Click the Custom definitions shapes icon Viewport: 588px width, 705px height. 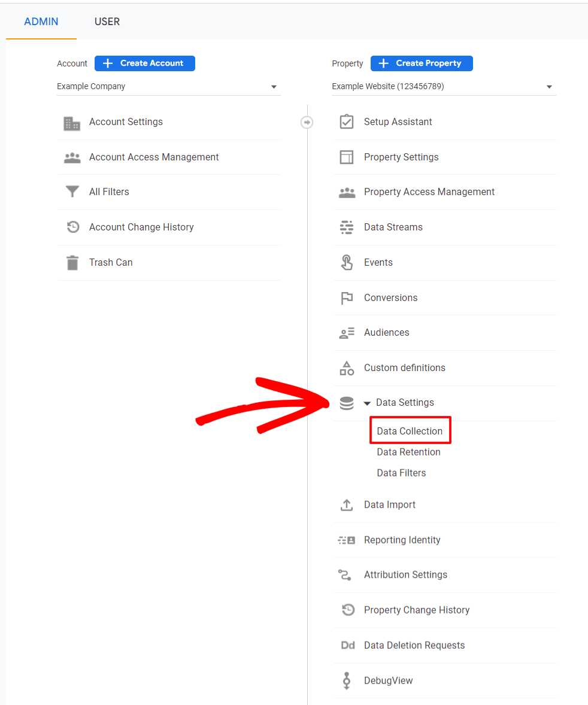click(346, 368)
